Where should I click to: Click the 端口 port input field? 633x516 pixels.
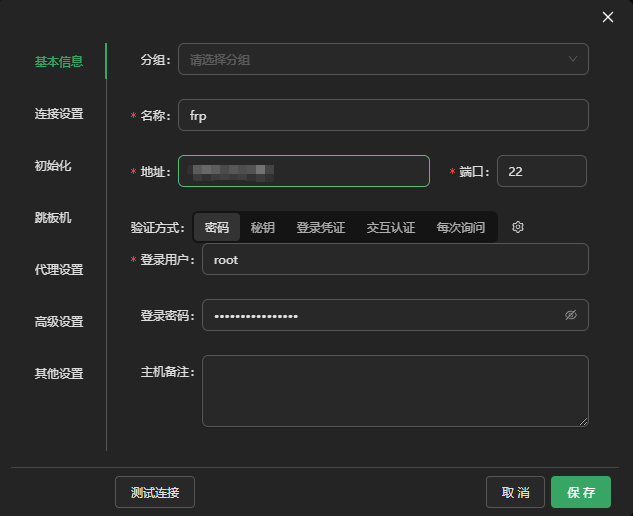click(x=541, y=171)
